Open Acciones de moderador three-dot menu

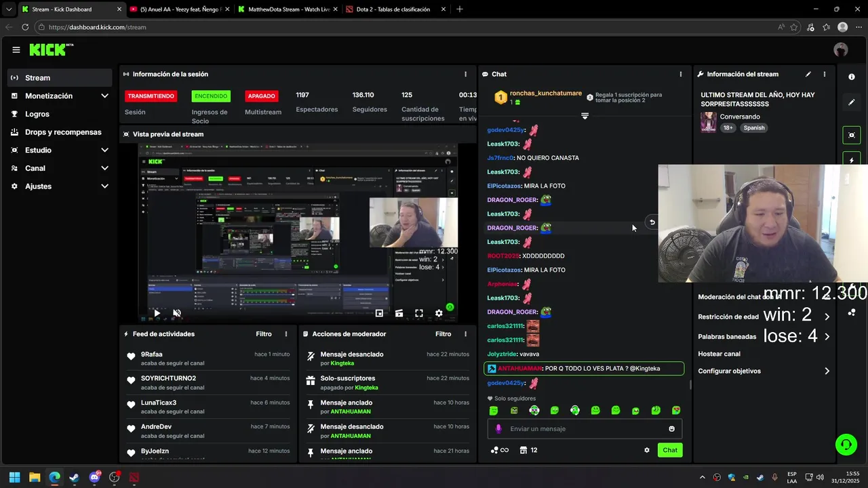tap(465, 334)
